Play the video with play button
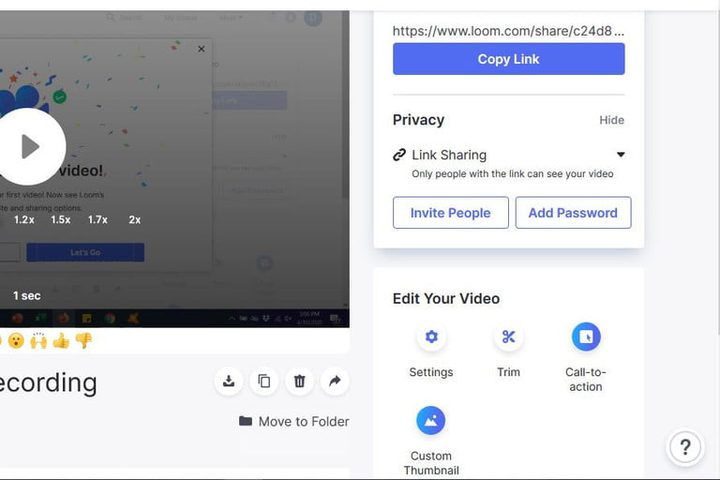The image size is (720, 480). 30,147
